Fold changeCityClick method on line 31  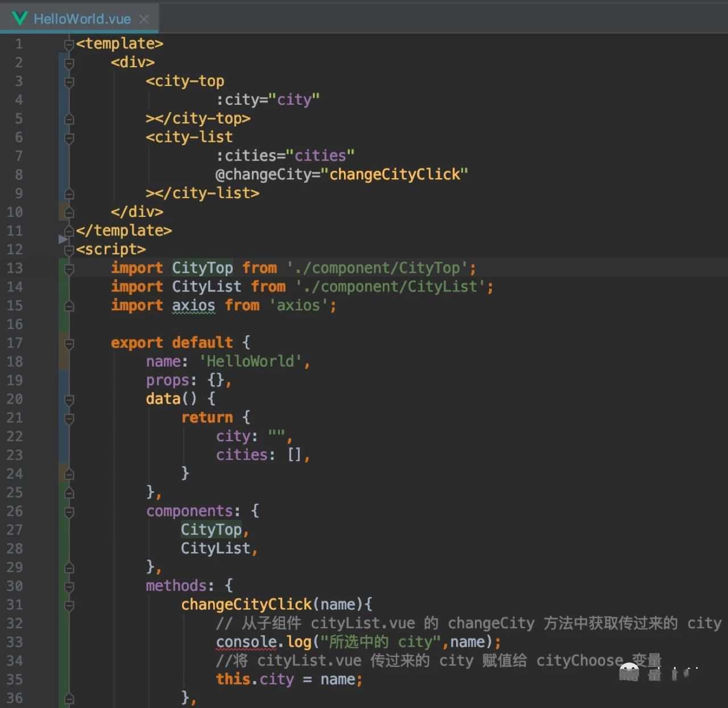click(x=69, y=605)
